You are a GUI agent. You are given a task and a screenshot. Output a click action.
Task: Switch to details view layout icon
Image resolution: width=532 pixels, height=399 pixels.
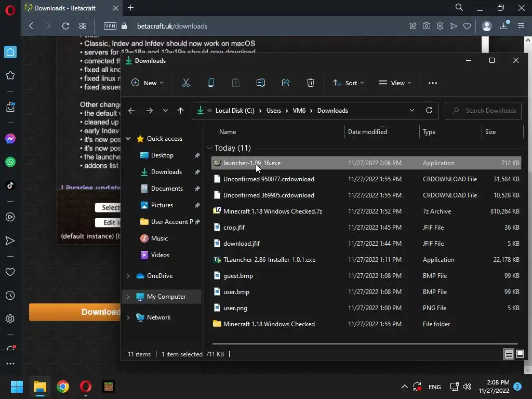coord(509,354)
